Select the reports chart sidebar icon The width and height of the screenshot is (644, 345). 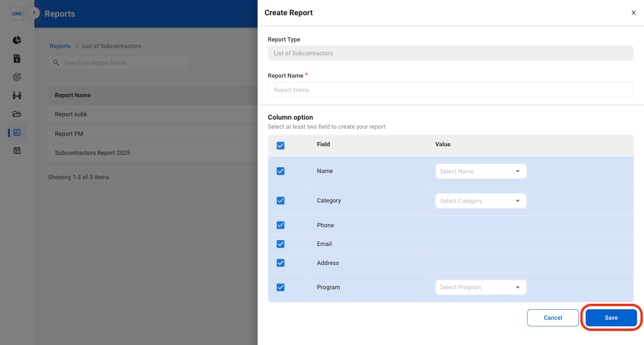tap(17, 132)
